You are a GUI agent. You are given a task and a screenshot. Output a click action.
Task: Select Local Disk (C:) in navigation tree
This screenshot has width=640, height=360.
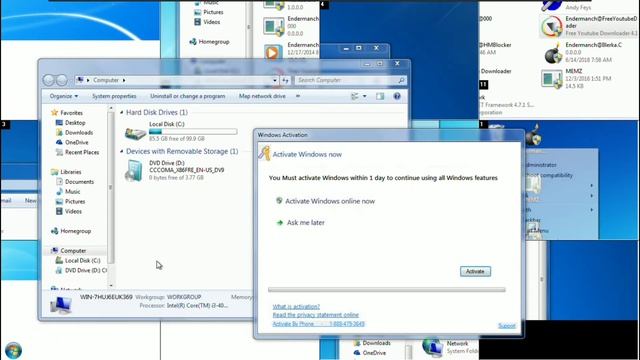coord(82,260)
